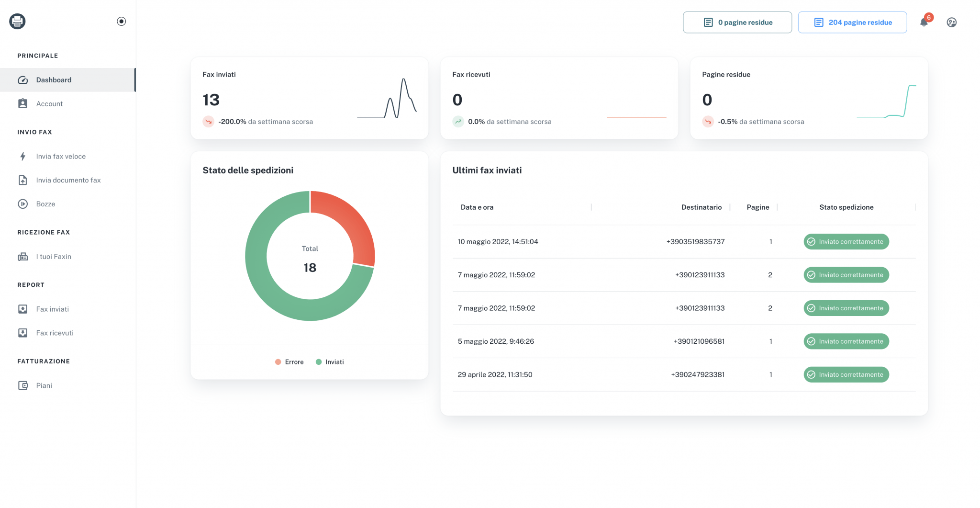
Task: Click the 10 maggio 2022 fax row
Action: pos(498,242)
